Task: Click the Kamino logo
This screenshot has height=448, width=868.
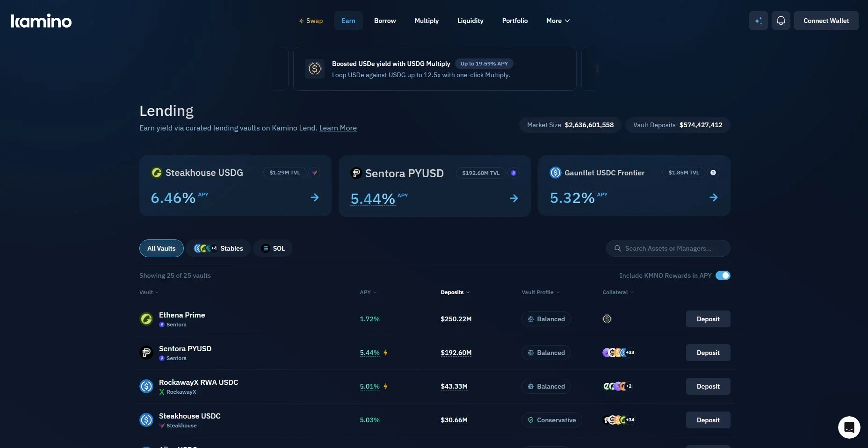Action: (x=41, y=21)
